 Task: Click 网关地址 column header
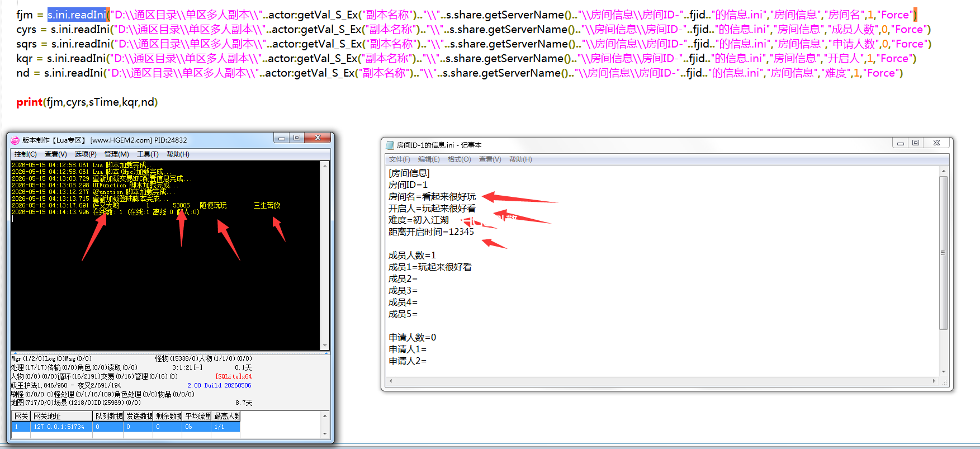61,416
